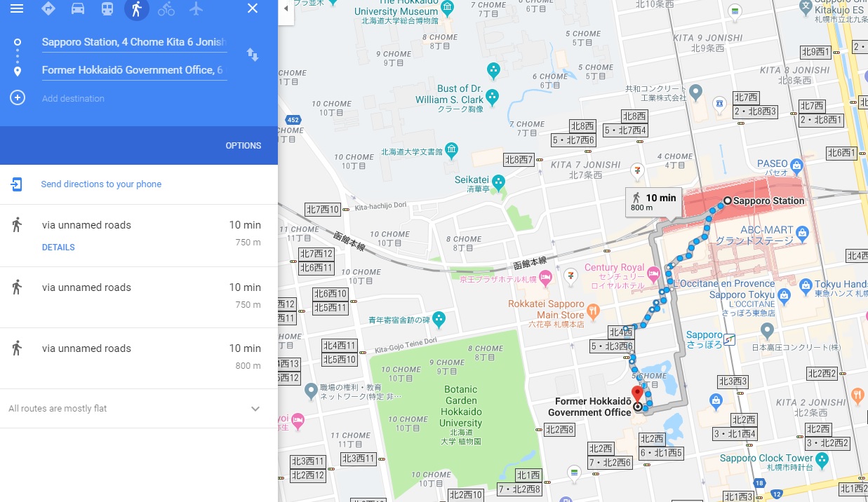Open route OPTIONS
868x502 pixels.
pyautogui.click(x=243, y=146)
